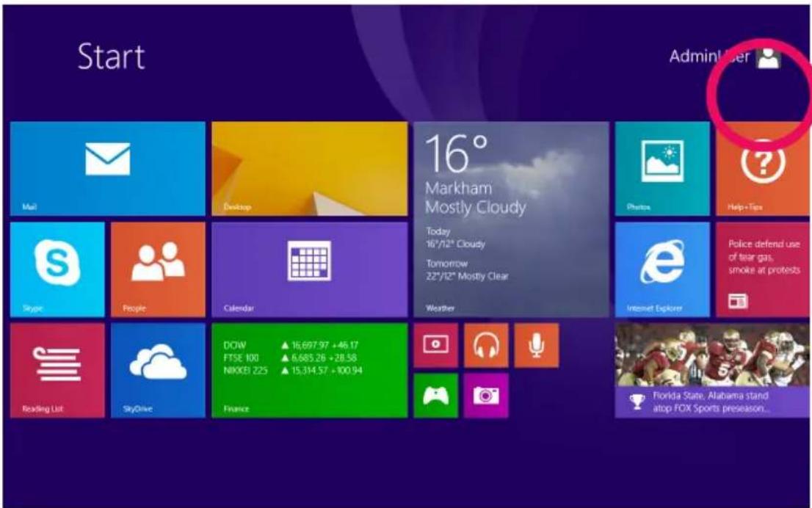812x508 pixels.
Task: Click Tomorrow's forecast in Weather tile
Action: point(467,270)
